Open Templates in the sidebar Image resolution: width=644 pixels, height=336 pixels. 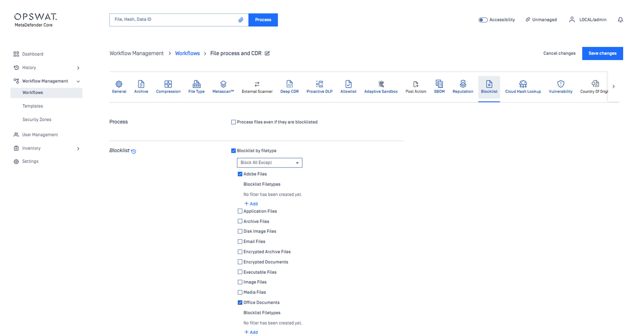click(x=33, y=106)
